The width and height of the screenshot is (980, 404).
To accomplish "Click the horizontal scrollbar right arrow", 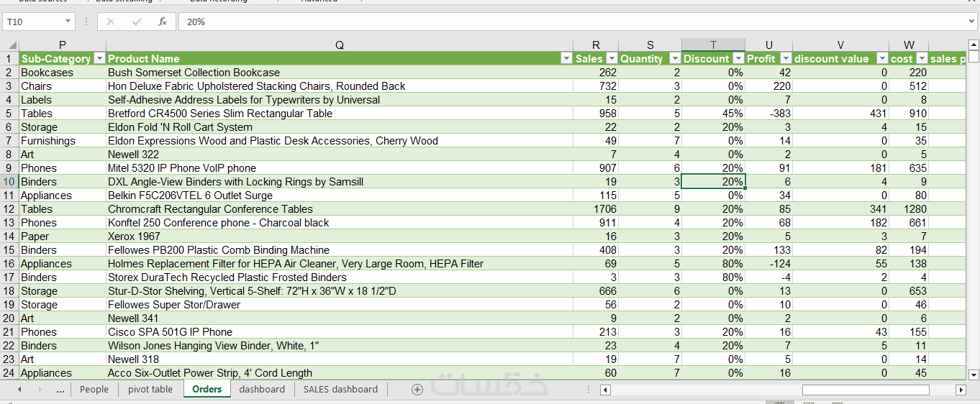I will click(961, 390).
